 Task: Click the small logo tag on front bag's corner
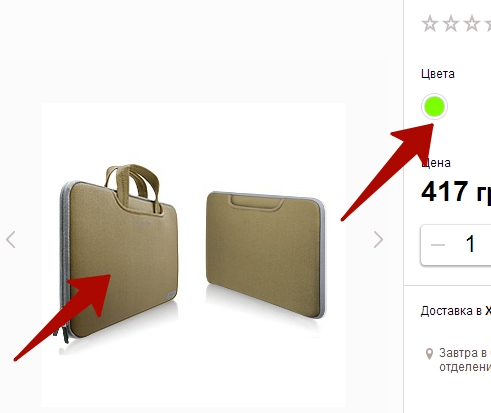click(x=170, y=295)
